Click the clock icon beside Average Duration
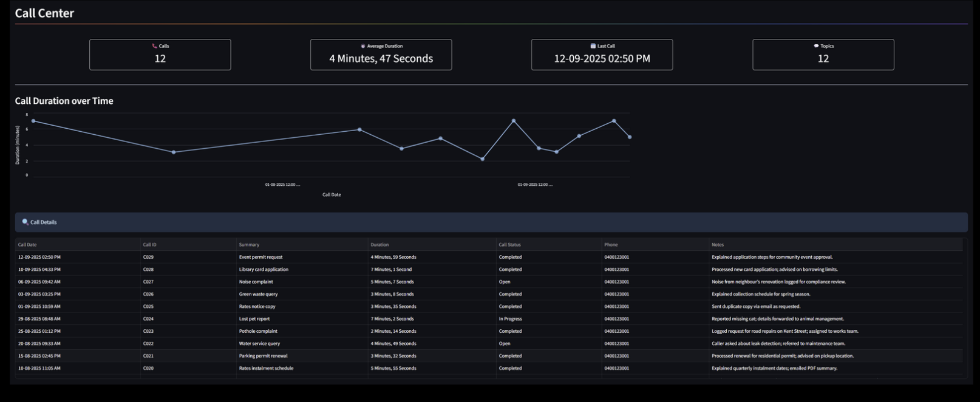Viewport: 980px width, 402px height. click(363, 46)
